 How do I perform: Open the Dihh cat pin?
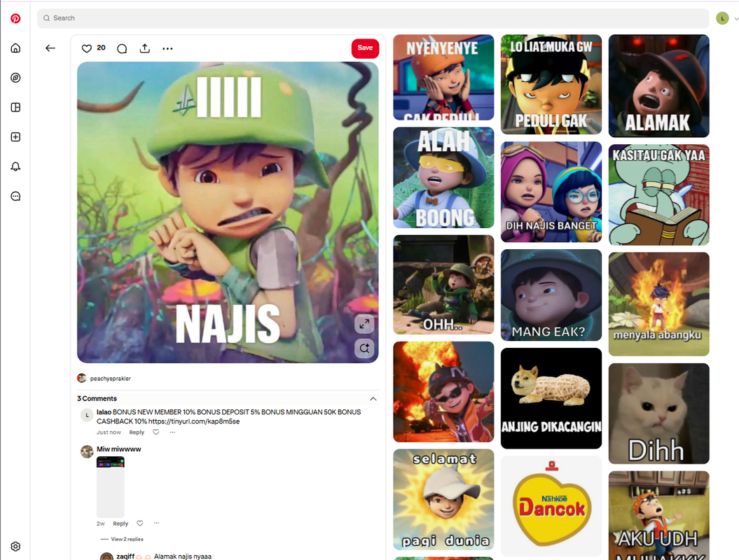click(x=658, y=414)
